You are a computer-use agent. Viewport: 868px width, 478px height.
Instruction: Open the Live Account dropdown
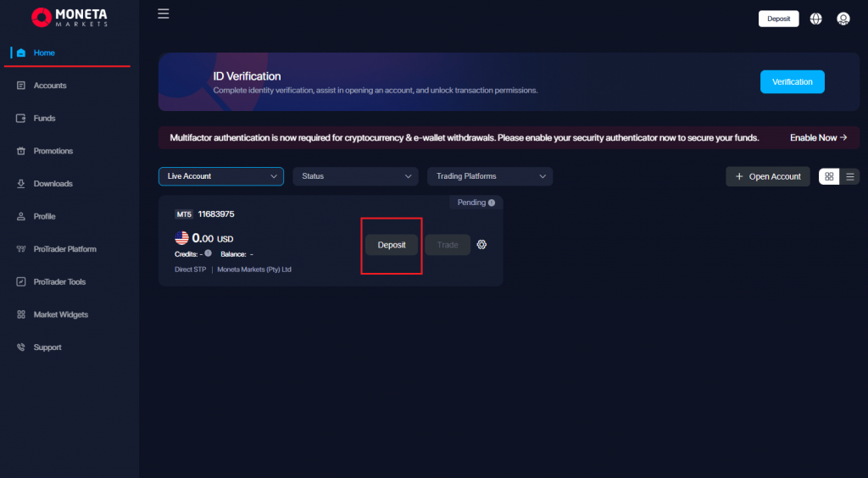(x=221, y=176)
